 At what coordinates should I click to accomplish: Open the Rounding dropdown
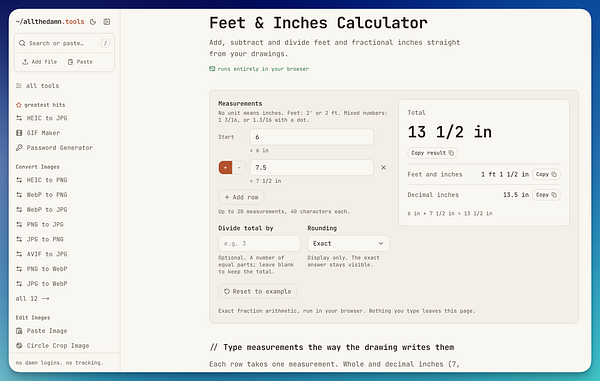(x=348, y=243)
